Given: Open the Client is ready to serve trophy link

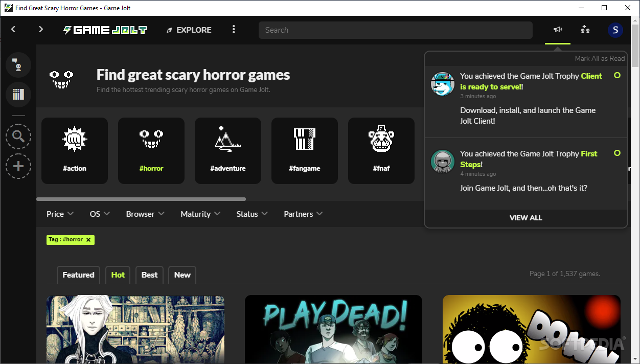Looking at the screenshot, I should point(531,81).
